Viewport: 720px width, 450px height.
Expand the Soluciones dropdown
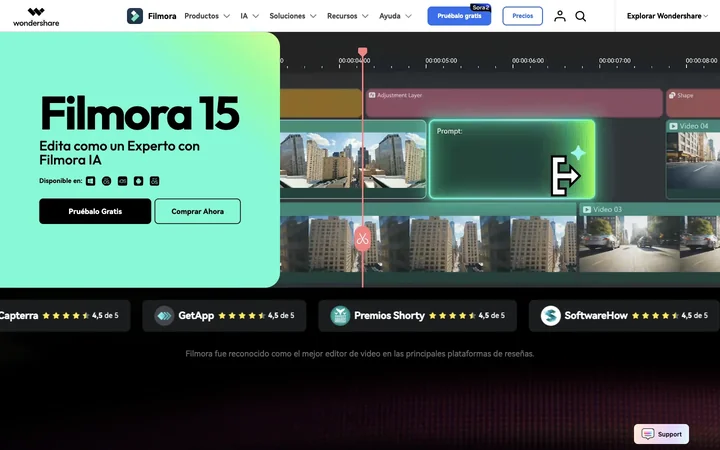292,16
